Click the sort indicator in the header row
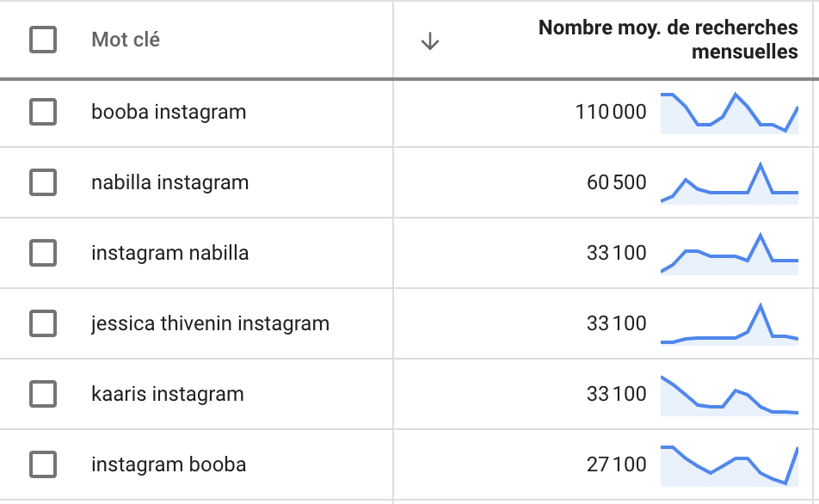The image size is (819, 504). [x=430, y=40]
